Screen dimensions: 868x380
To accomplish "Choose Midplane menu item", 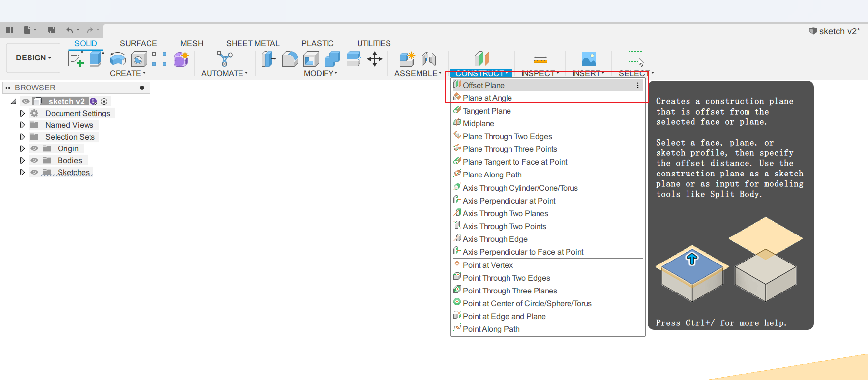I will point(548,123).
